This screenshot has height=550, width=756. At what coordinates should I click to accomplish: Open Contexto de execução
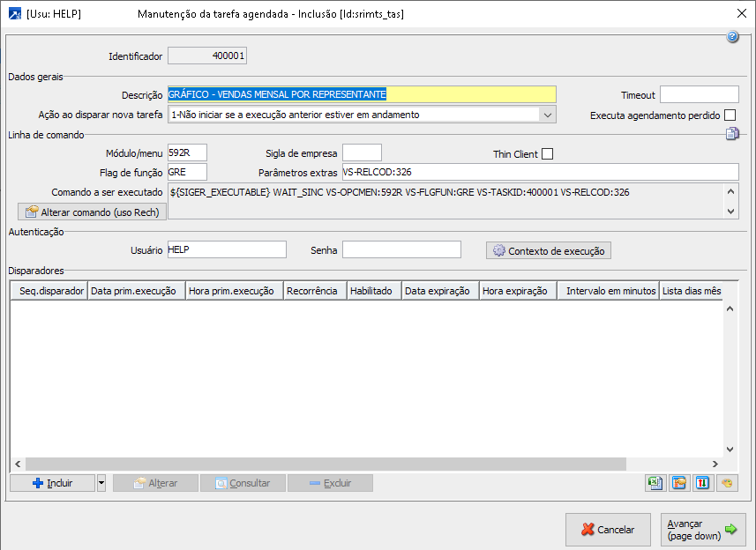548,250
